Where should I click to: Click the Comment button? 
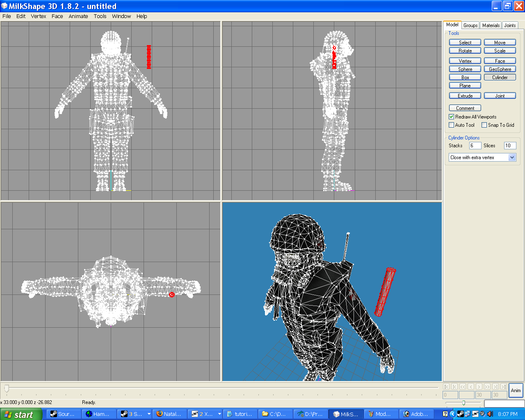[465, 108]
